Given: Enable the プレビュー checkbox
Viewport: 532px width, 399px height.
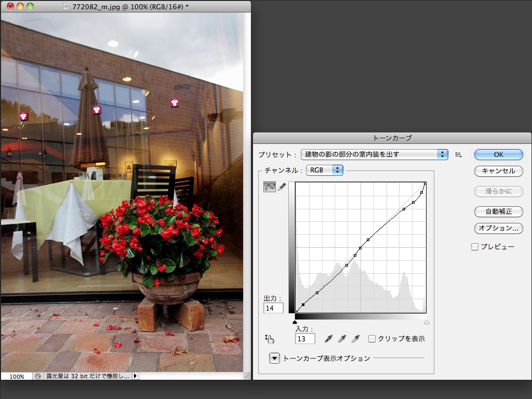Looking at the screenshot, I should [x=475, y=247].
